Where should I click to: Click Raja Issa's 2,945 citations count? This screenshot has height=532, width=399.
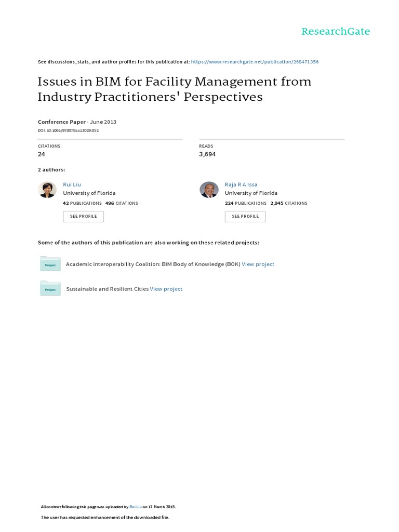288,203
